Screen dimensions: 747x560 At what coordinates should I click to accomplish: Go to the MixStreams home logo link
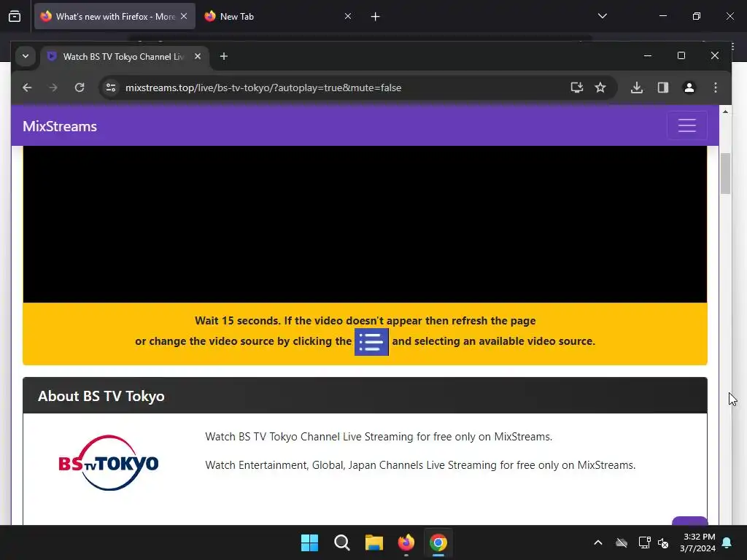point(60,126)
